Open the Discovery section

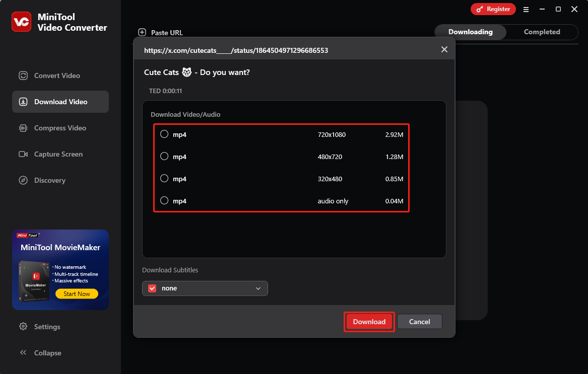(x=60, y=180)
